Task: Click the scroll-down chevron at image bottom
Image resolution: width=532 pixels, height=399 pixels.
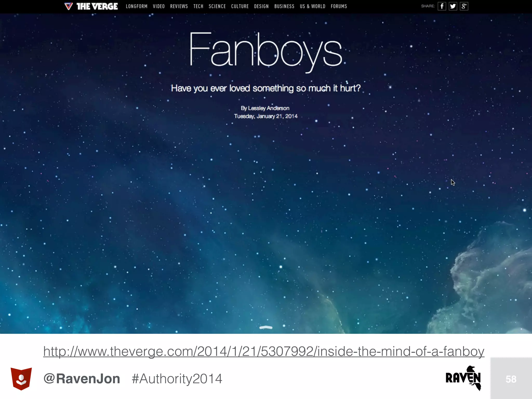Action: pos(266,328)
